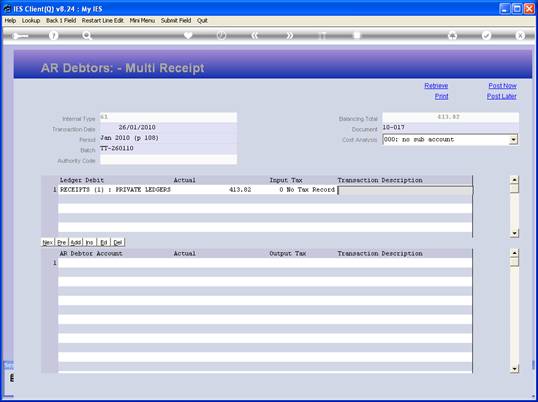
Task: Click the Post Later link
Action: (x=502, y=96)
